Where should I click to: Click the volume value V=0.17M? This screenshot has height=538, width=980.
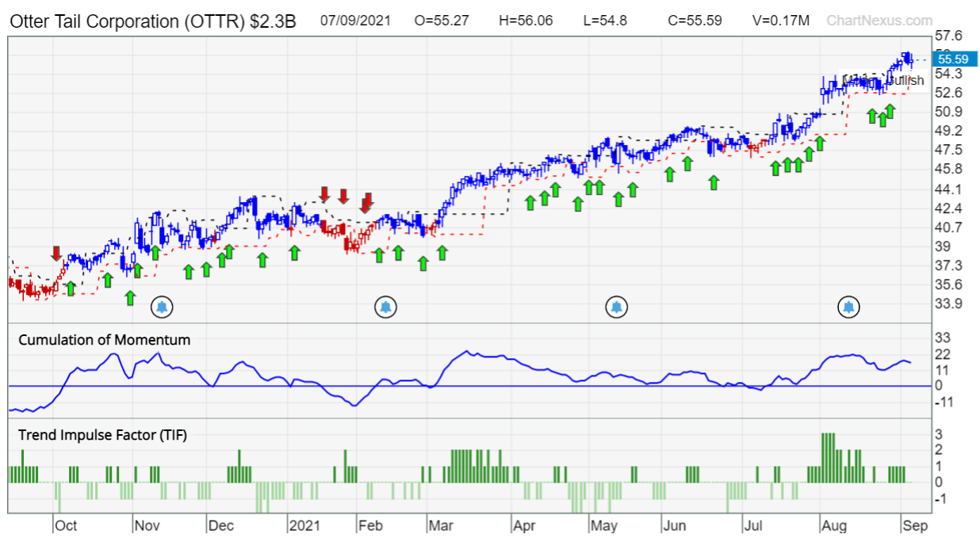pos(780,21)
